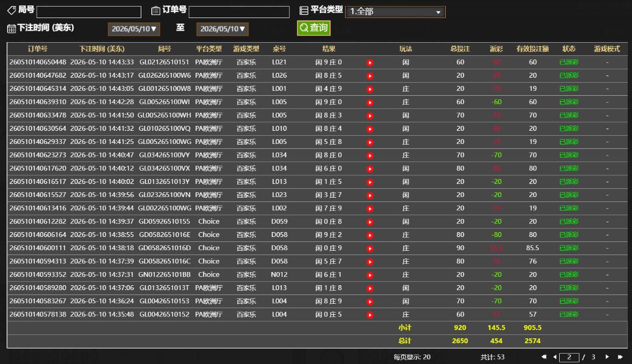
Task: Click the grand total amount 2650
Action: [460, 341]
